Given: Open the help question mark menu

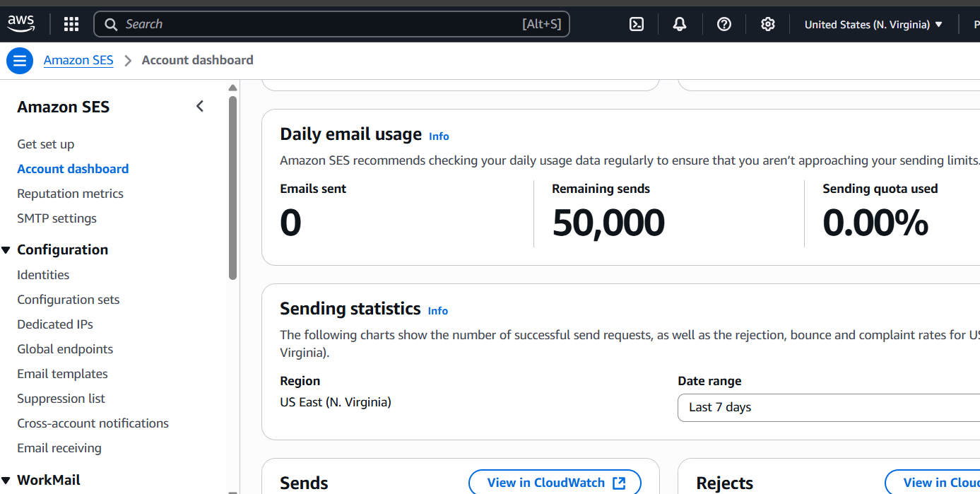Looking at the screenshot, I should click(x=724, y=24).
